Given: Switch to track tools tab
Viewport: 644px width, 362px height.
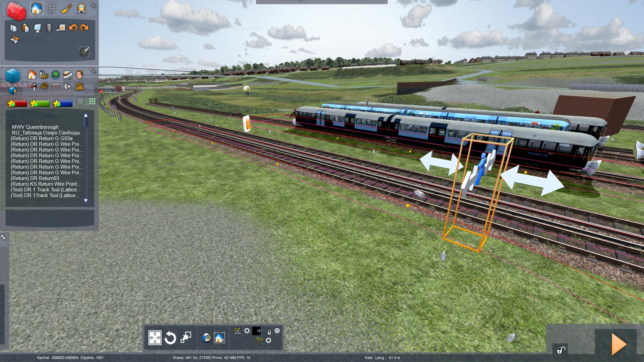Looking at the screenshot, I should tap(51, 9).
